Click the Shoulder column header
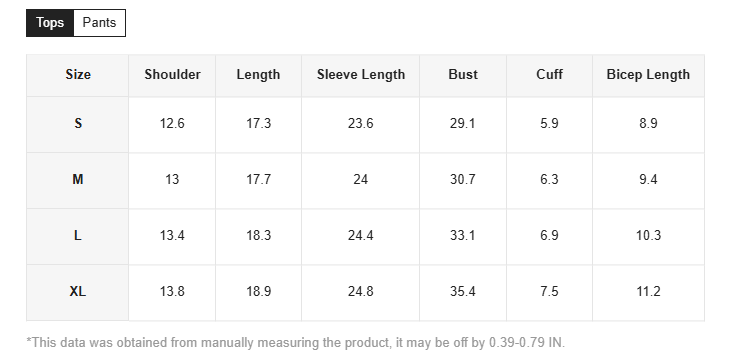This screenshot has width=737, height=364. (172, 75)
